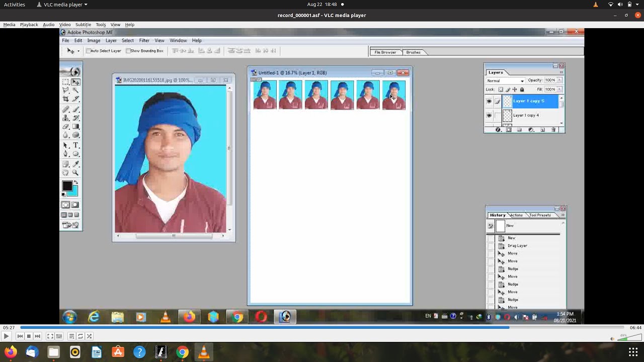Enable the Auto Select Layer checkbox
The image size is (644, 362).
click(89, 51)
